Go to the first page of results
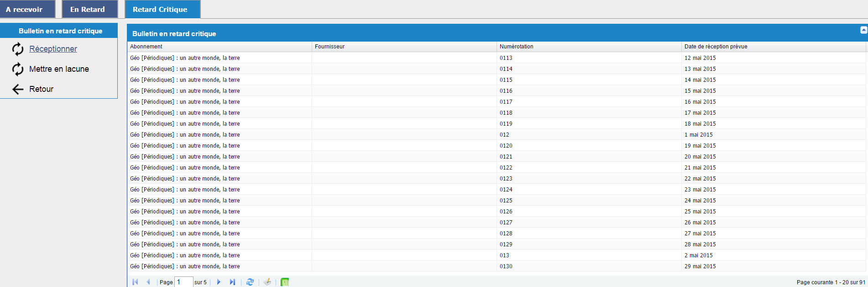 (x=135, y=282)
